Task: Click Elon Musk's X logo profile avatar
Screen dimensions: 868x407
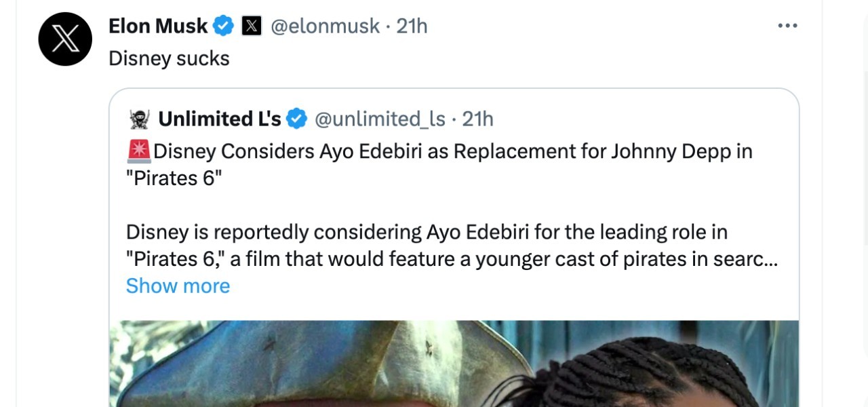Action: [x=65, y=39]
